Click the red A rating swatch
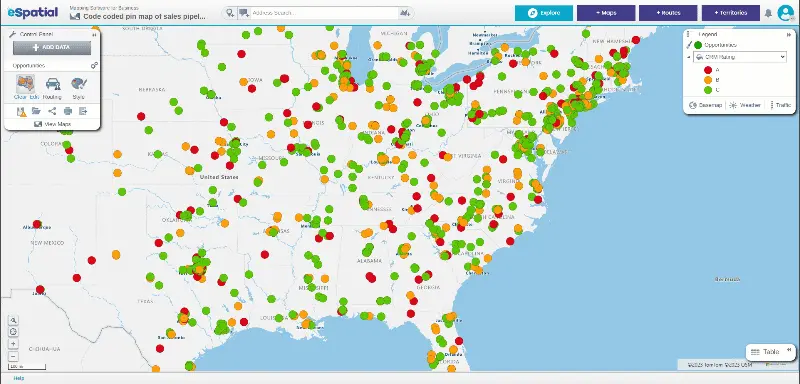This screenshot has height=384, width=800. pos(708,70)
